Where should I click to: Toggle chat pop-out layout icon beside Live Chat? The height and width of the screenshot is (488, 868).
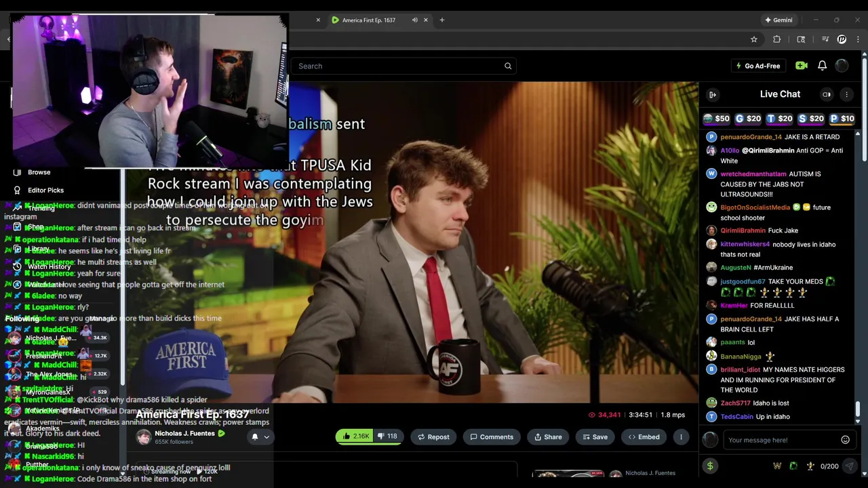point(827,94)
